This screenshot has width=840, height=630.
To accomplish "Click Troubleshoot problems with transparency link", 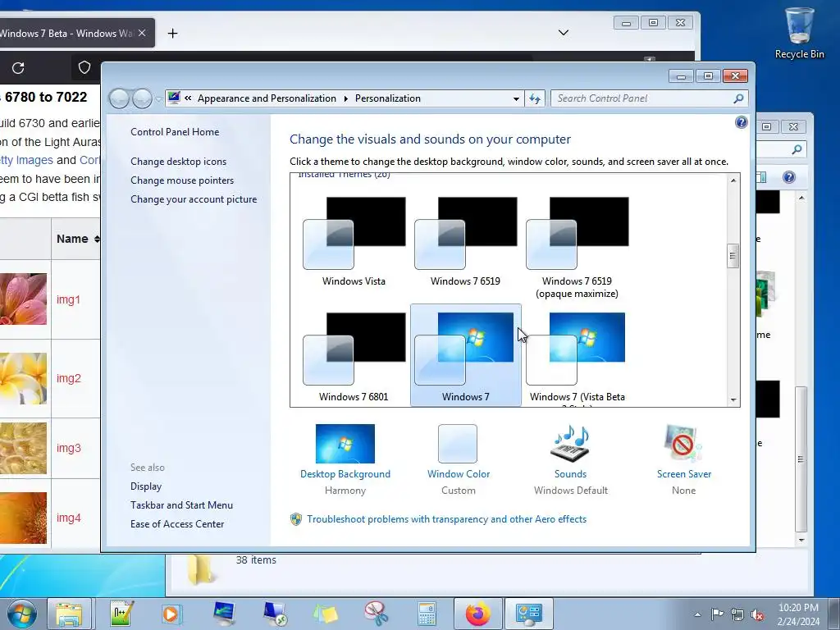I will (446, 519).
